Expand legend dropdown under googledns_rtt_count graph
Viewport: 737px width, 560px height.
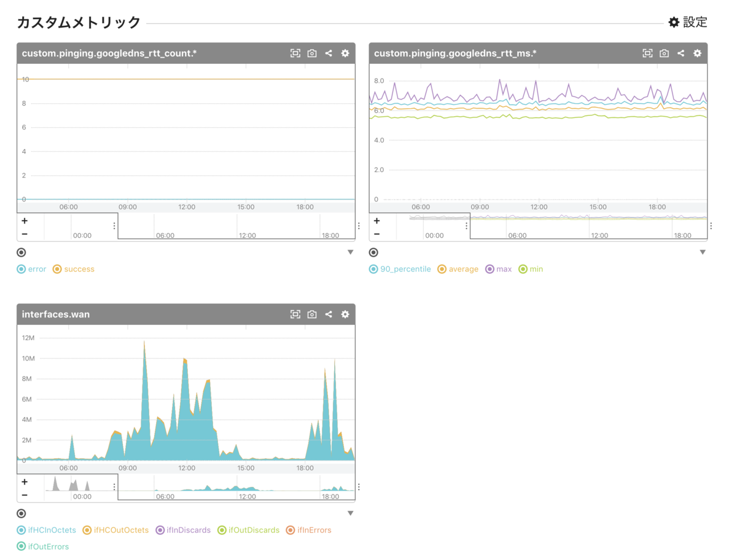tap(351, 252)
